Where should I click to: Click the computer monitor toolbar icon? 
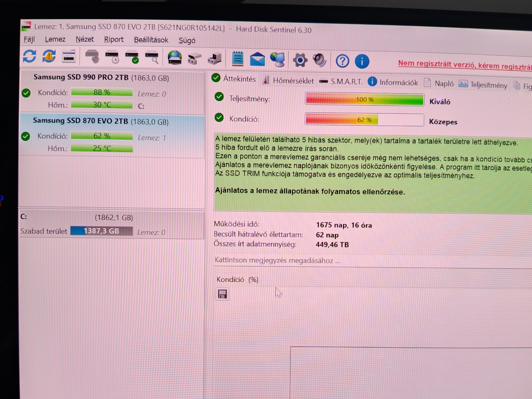(278, 59)
